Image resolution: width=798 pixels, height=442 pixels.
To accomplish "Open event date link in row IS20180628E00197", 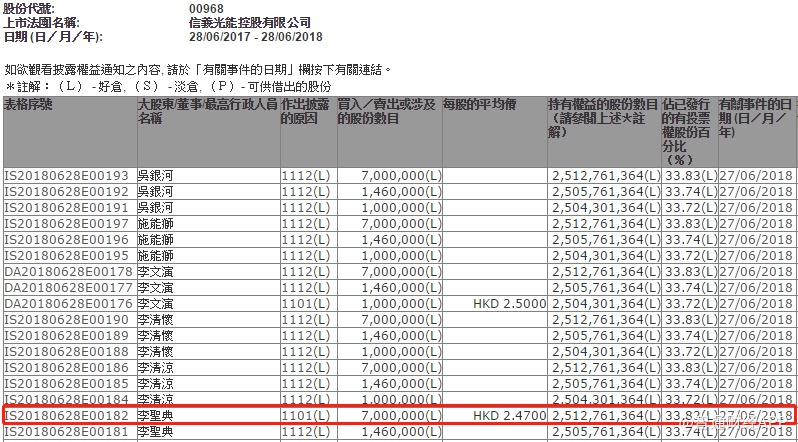I will (x=756, y=224).
